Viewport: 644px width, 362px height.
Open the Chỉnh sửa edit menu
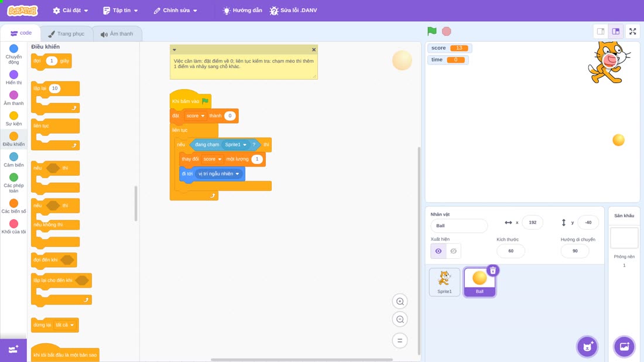tap(176, 11)
